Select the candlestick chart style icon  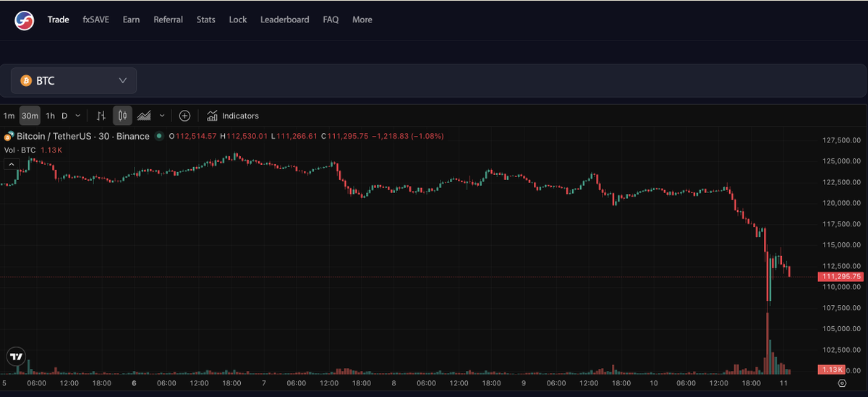122,116
